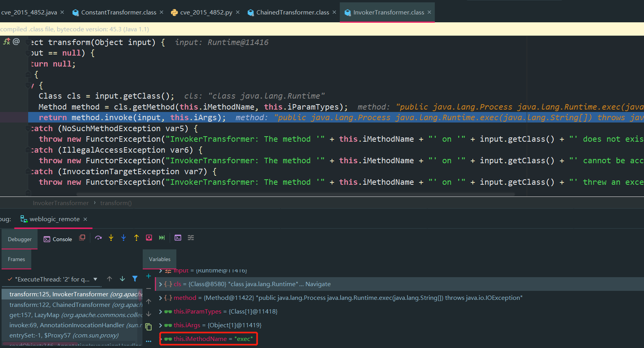644x348 pixels.
Task: Expand the method variable node
Action: (x=160, y=298)
